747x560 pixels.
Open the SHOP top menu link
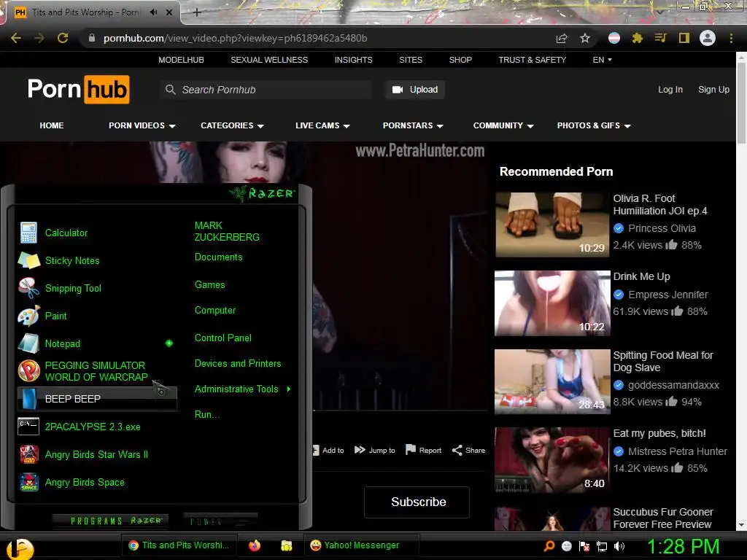pyautogui.click(x=460, y=60)
